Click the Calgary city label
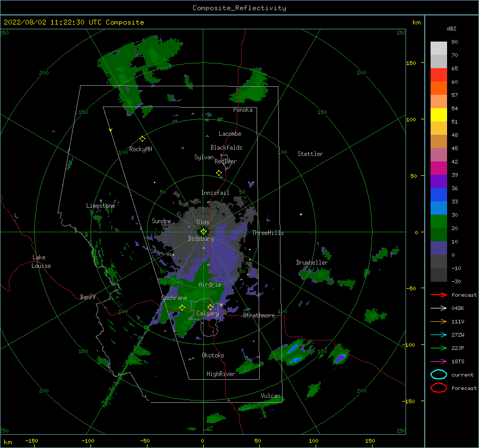Screen dimensions: 479x448 click(208, 313)
